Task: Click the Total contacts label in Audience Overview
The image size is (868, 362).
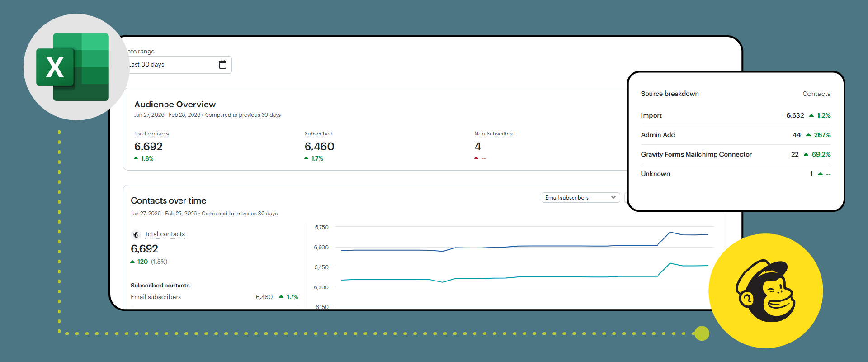Action: point(151,134)
